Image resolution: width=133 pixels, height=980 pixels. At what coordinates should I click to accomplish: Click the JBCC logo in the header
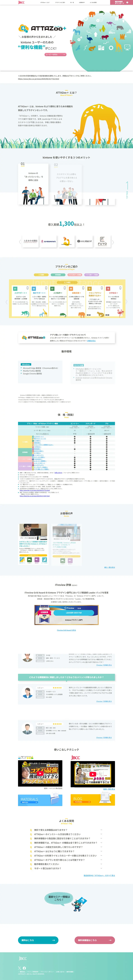tap(21, 2)
